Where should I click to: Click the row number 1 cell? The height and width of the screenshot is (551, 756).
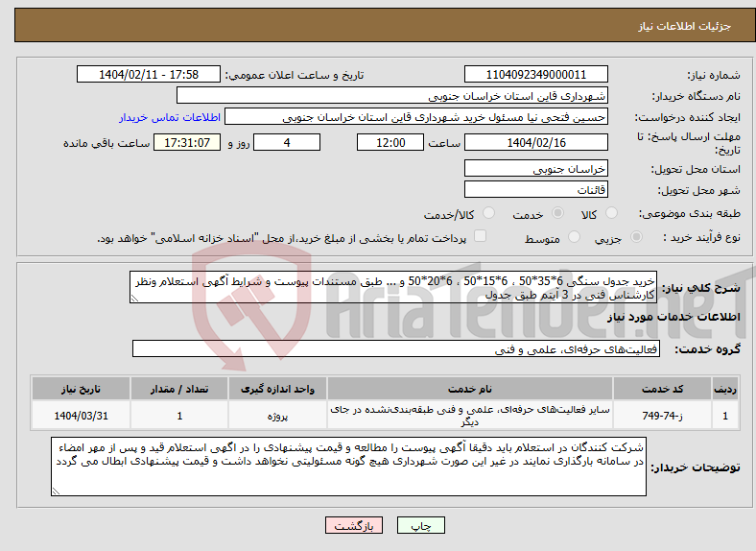pos(725,415)
